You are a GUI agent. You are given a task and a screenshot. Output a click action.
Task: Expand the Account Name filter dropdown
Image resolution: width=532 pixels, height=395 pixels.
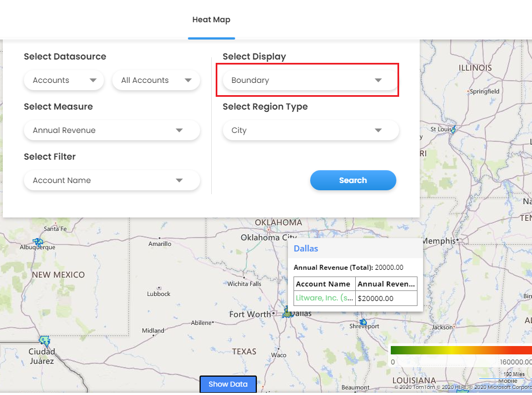tap(112, 180)
